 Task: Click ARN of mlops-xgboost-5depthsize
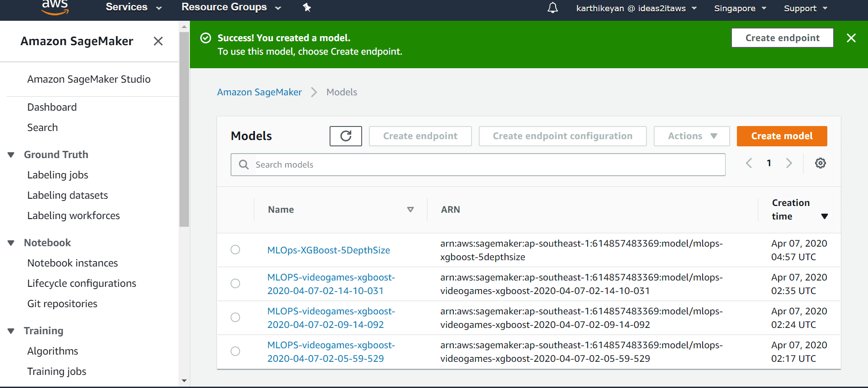tap(581, 250)
